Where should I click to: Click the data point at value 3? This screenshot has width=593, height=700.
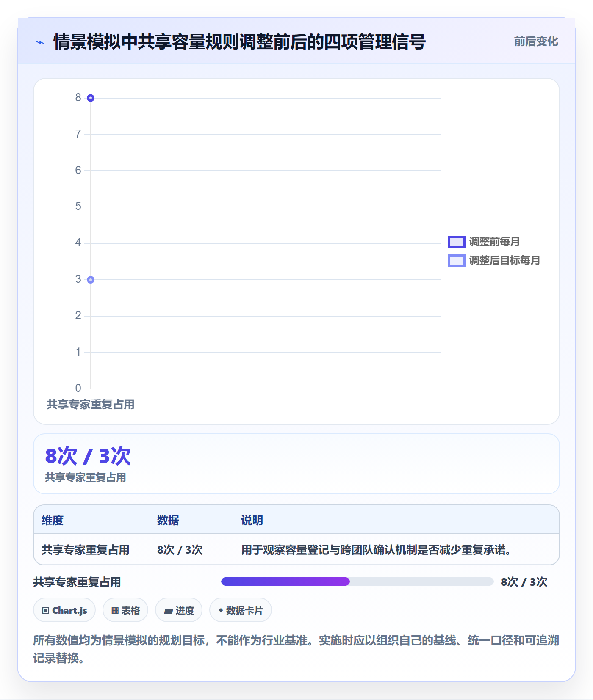[91, 280]
